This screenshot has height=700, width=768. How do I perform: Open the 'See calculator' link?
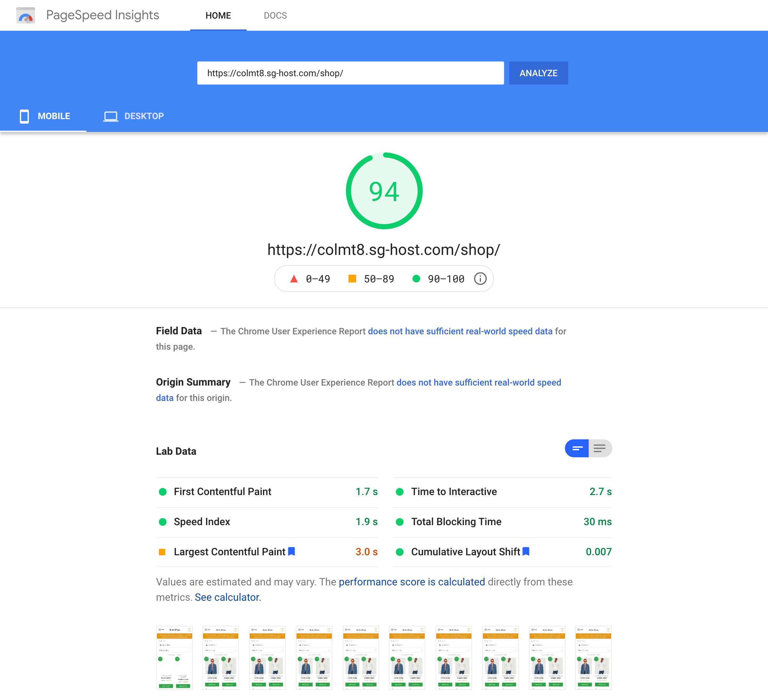228,597
